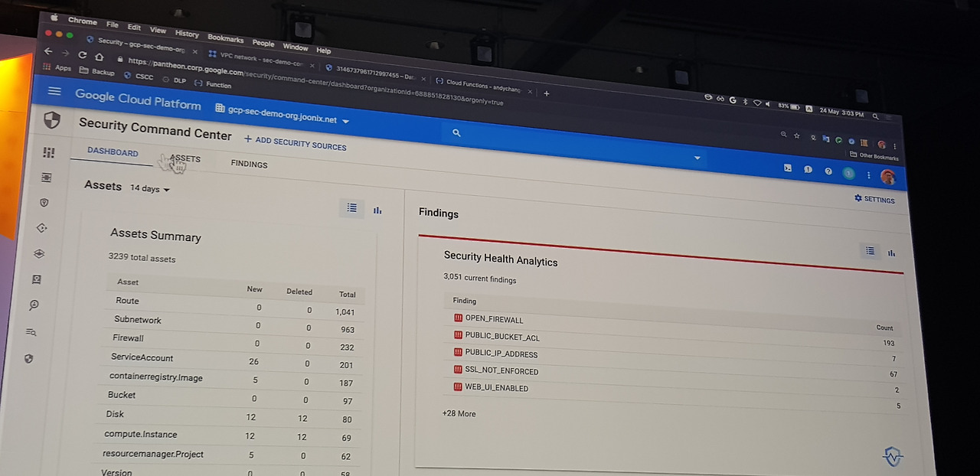
Task: Open the notifications alert bubble icon
Action: tap(808, 169)
